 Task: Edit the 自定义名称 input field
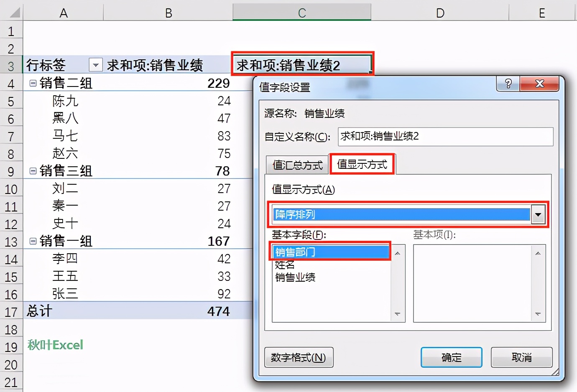(445, 137)
